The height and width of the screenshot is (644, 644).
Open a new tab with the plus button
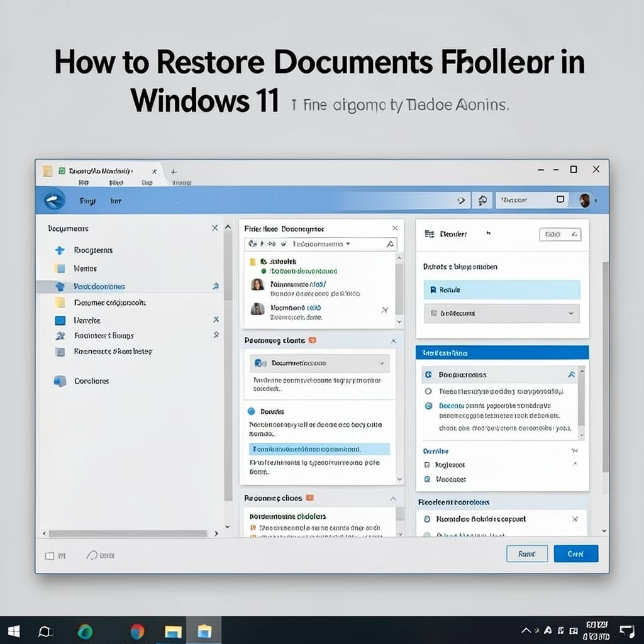point(174,171)
